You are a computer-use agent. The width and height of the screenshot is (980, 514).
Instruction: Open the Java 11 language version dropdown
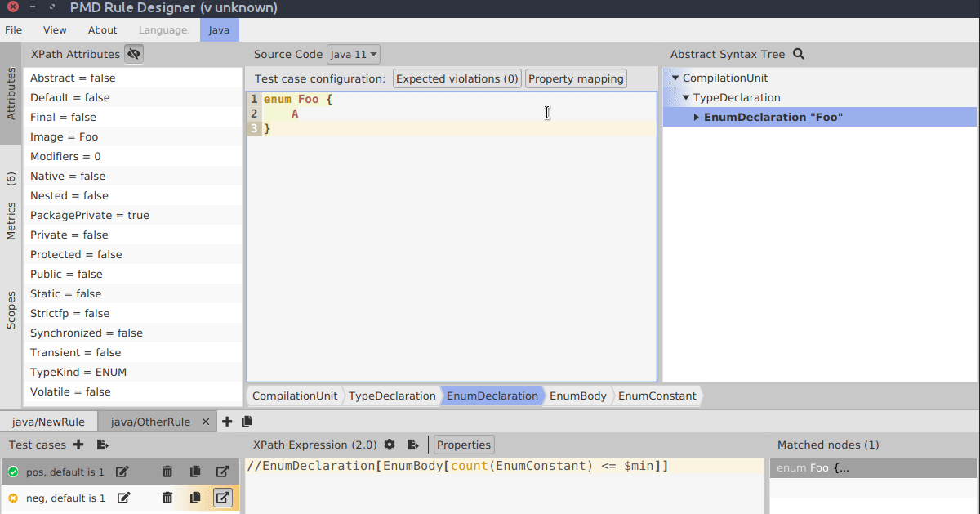(354, 55)
